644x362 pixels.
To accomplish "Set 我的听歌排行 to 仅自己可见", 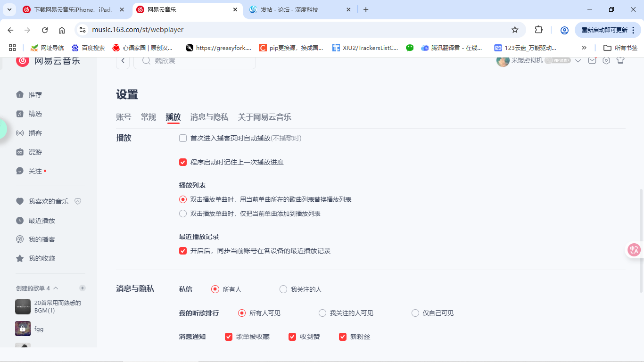I will point(415,313).
